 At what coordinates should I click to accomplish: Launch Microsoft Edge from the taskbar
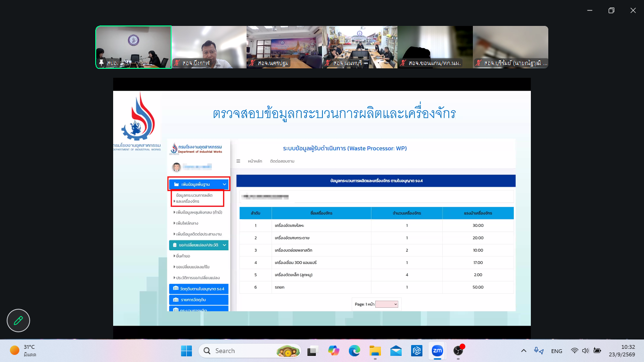coord(355,351)
